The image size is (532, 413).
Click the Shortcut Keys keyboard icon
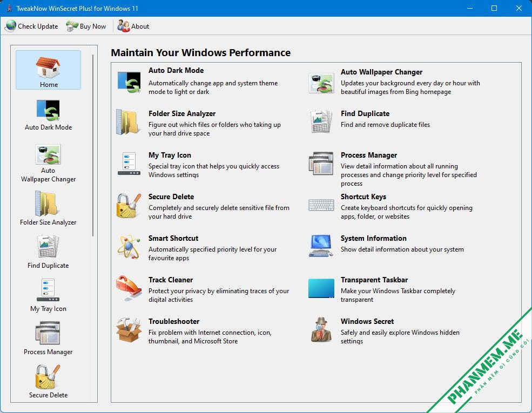coord(321,205)
